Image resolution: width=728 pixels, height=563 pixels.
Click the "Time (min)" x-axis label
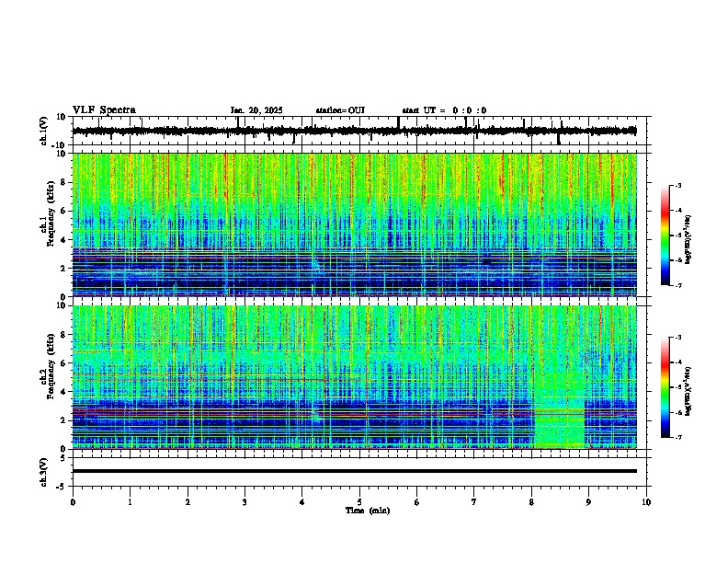coord(368,511)
